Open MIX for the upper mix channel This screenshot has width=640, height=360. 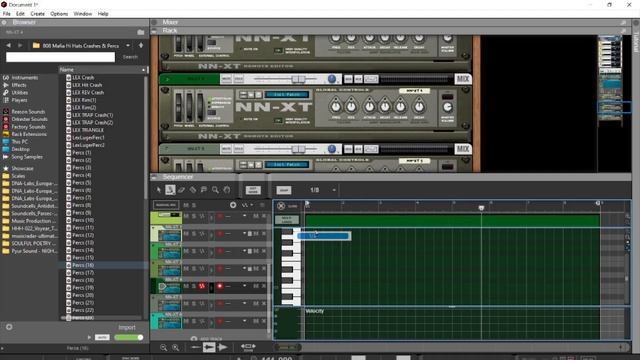click(x=462, y=79)
